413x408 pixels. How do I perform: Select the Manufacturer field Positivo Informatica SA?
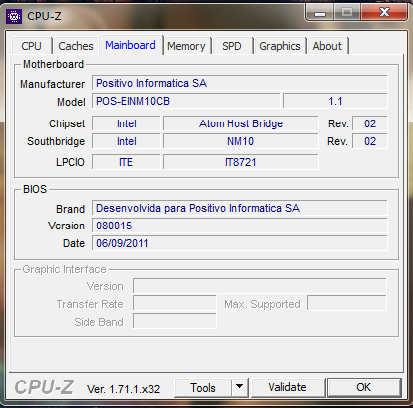click(x=240, y=83)
